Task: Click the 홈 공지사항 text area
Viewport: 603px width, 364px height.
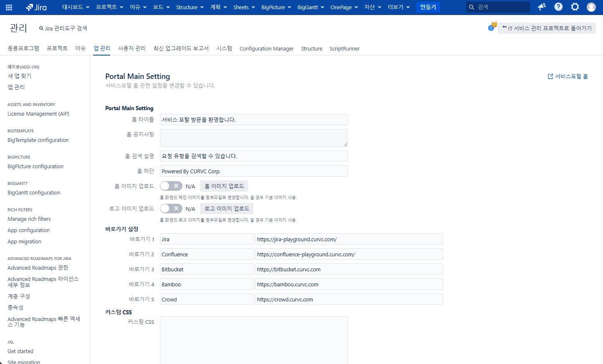Action: point(253,138)
